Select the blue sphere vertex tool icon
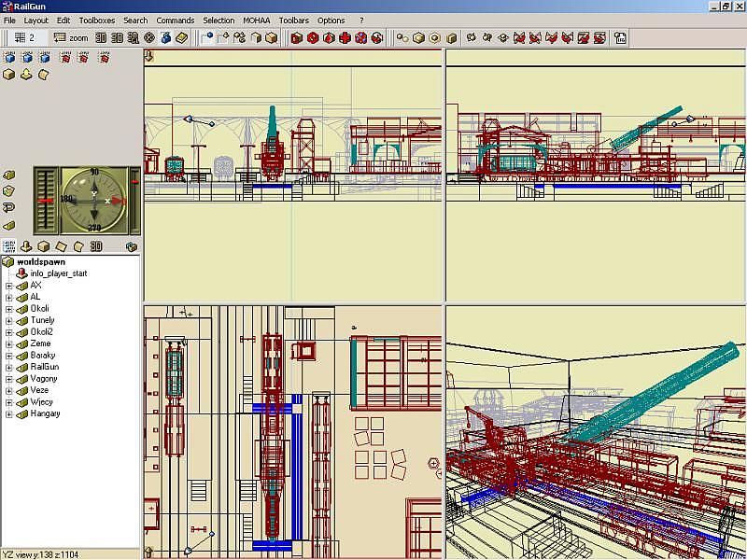The width and height of the screenshot is (747, 560). tap(207, 37)
